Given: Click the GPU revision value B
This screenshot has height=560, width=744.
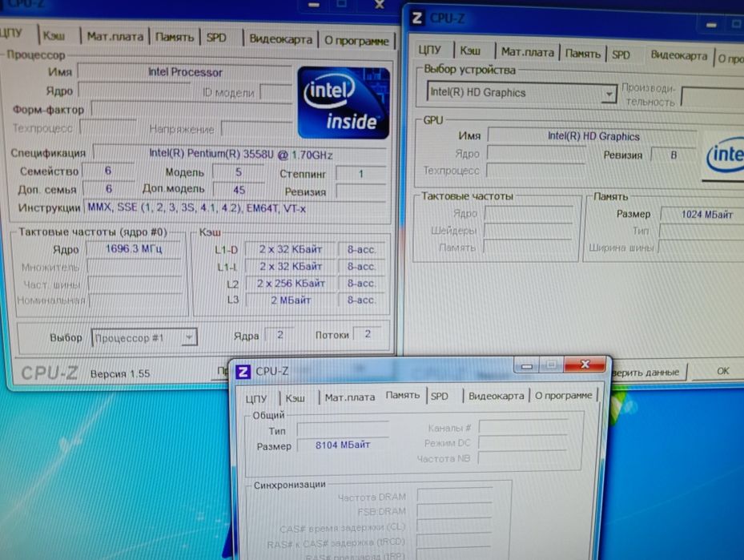Looking at the screenshot, I should [x=674, y=155].
